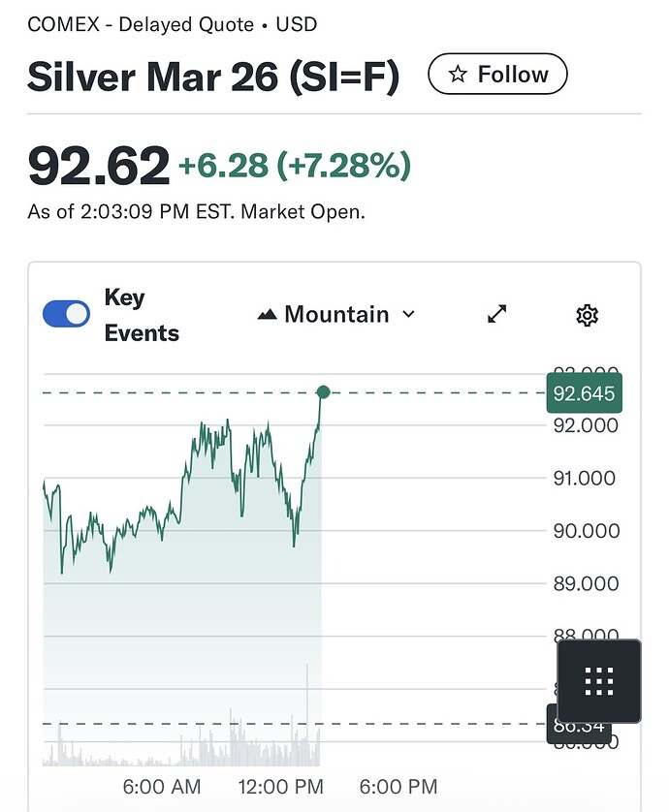Click the 6:00 PM time axis label
Viewport: 669px width, 812px height.
click(x=398, y=787)
